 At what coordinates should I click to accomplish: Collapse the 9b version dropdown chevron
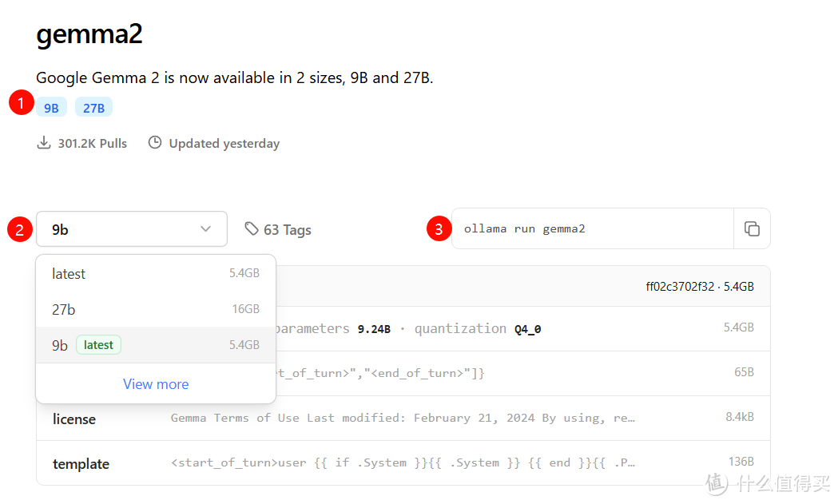[x=206, y=229]
